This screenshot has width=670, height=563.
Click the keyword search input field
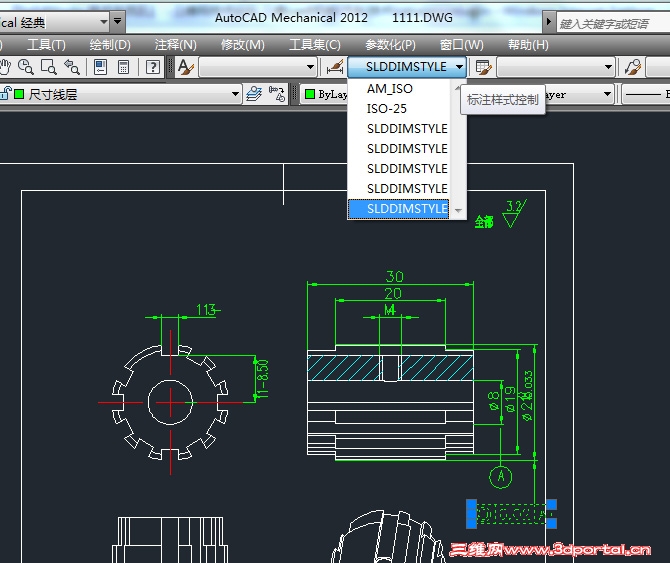[614, 23]
